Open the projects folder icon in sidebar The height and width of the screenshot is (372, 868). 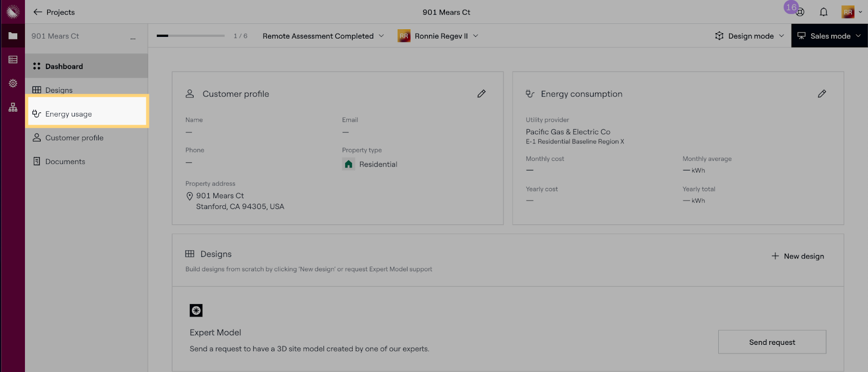13,36
